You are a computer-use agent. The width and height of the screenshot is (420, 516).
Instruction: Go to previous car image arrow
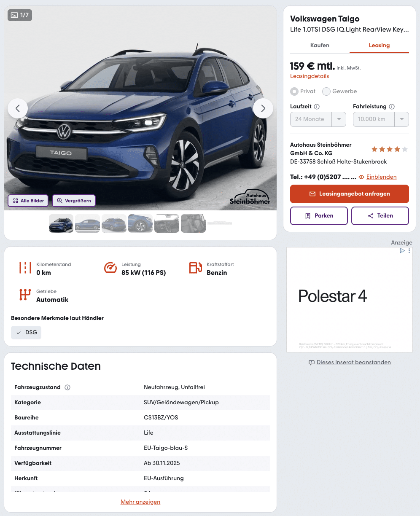18,108
